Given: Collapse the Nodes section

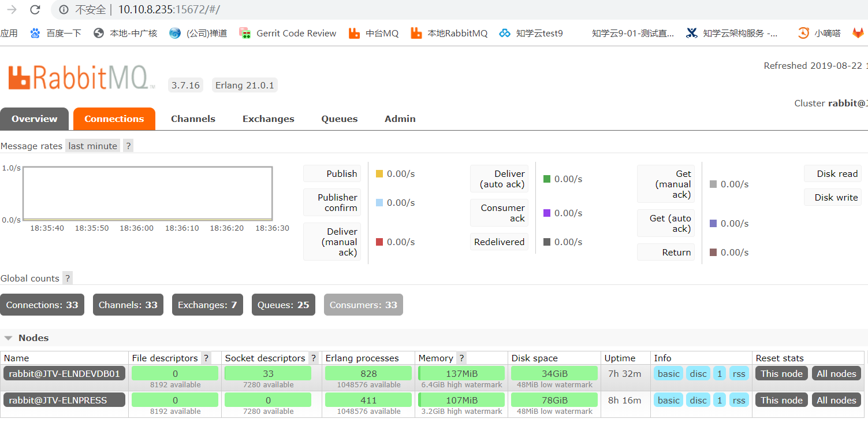Looking at the screenshot, I should pyautogui.click(x=8, y=338).
